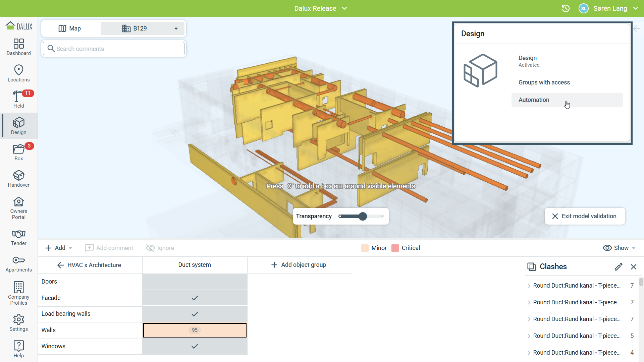Open the Design module in sidebar

[x=19, y=126]
